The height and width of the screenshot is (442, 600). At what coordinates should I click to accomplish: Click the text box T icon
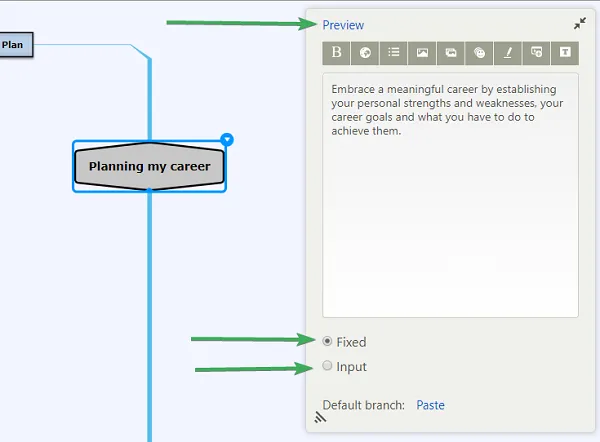click(x=565, y=53)
